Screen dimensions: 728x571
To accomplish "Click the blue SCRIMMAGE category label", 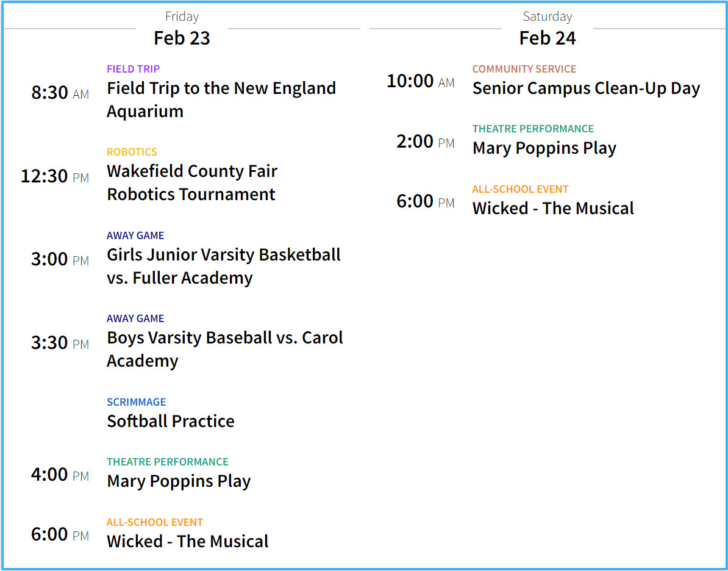I will [136, 402].
